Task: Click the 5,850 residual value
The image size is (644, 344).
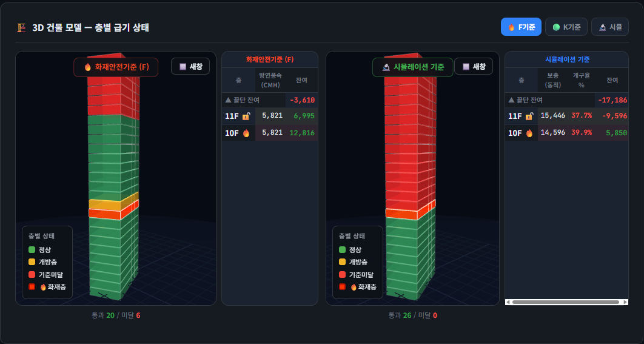Action: (x=617, y=133)
